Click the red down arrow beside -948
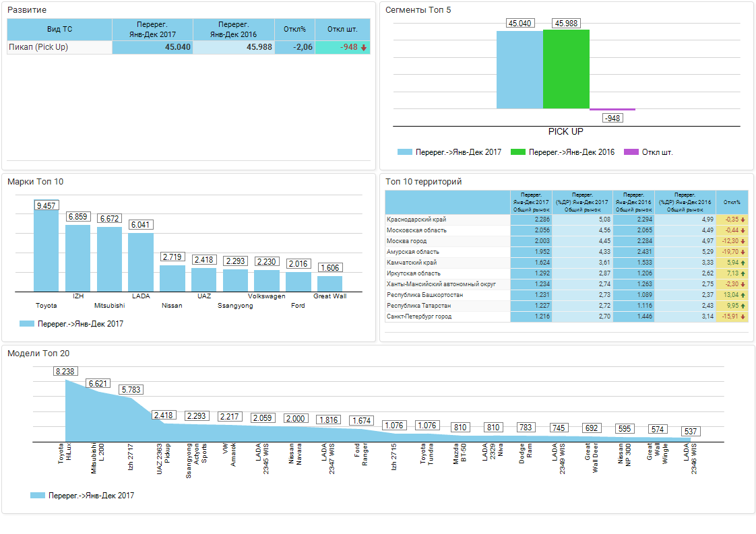This screenshot has height=534, width=756. click(x=364, y=48)
